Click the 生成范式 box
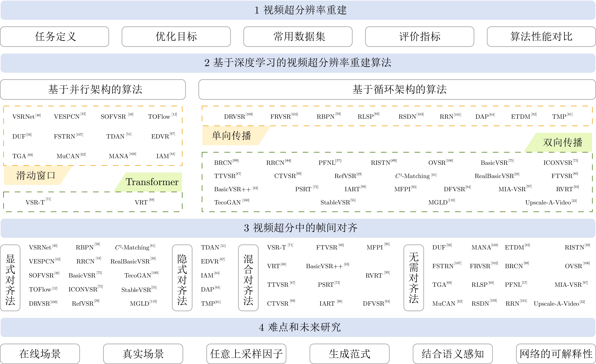Screen dimensions: 596x364 click(x=350, y=354)
